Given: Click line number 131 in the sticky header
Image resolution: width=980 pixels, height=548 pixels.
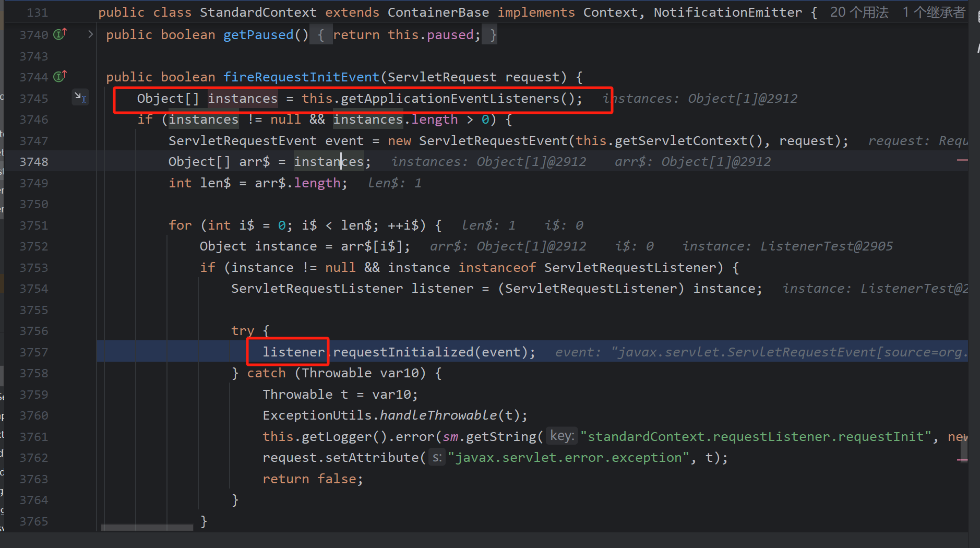Looking at the screenshot, I should click(x=37, y=13).
